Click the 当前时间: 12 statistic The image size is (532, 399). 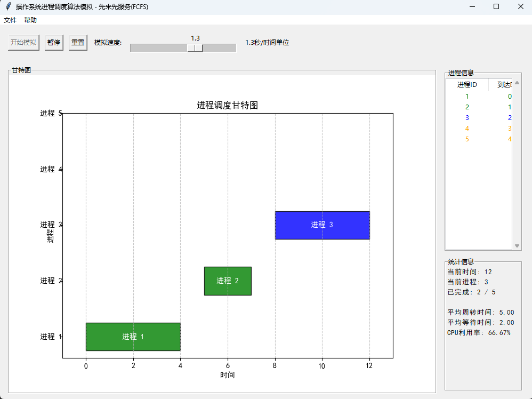pos(470,272)
